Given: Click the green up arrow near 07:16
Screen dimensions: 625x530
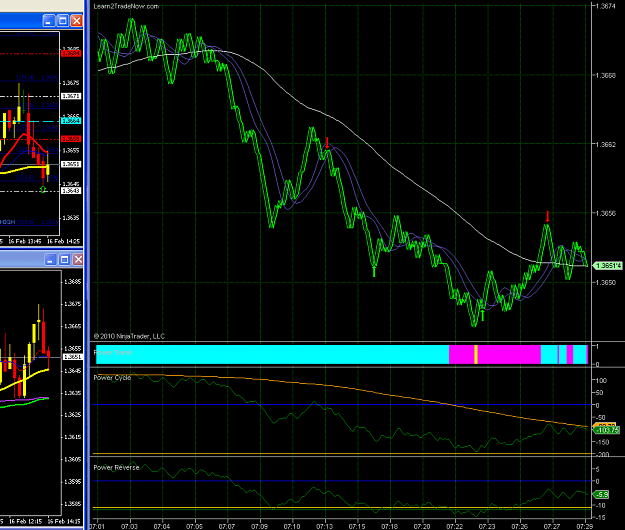Looking at the screenshot, I should [374, 271].
